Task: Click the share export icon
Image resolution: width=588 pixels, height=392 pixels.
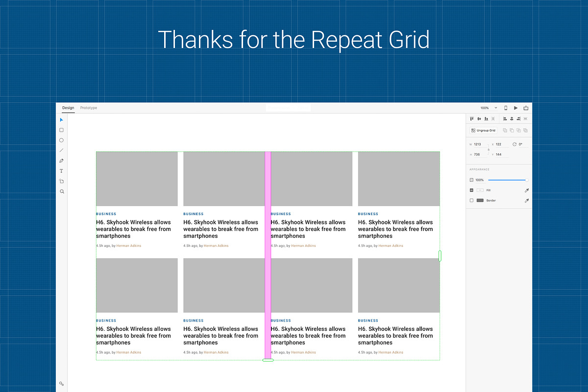Action: point(526,108)
